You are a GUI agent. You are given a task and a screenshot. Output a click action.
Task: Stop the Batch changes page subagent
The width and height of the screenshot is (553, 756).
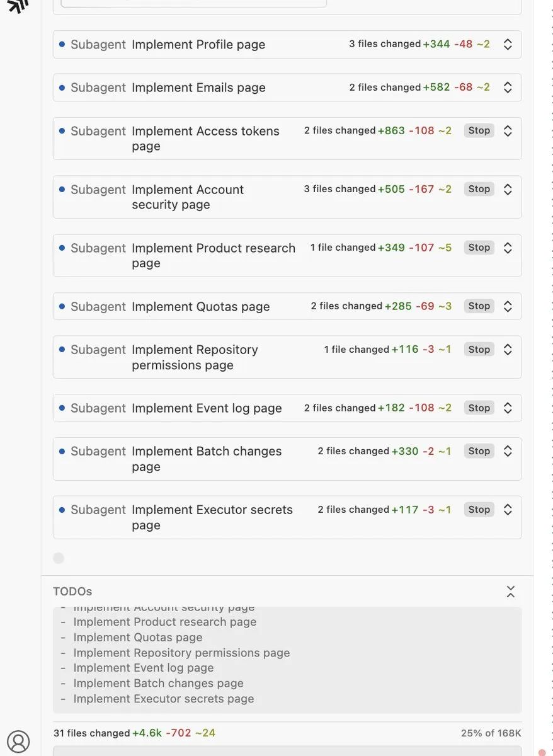[479, 451]
